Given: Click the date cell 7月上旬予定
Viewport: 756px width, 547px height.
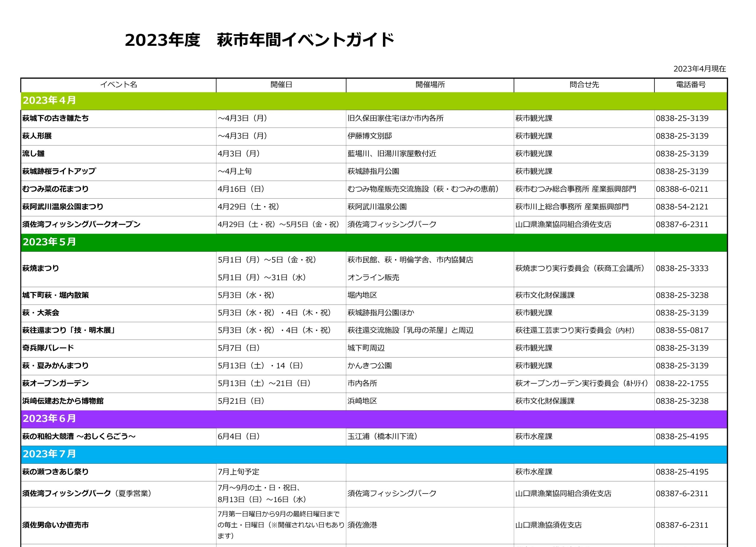Looking at the screenshot, I should 238,472.
